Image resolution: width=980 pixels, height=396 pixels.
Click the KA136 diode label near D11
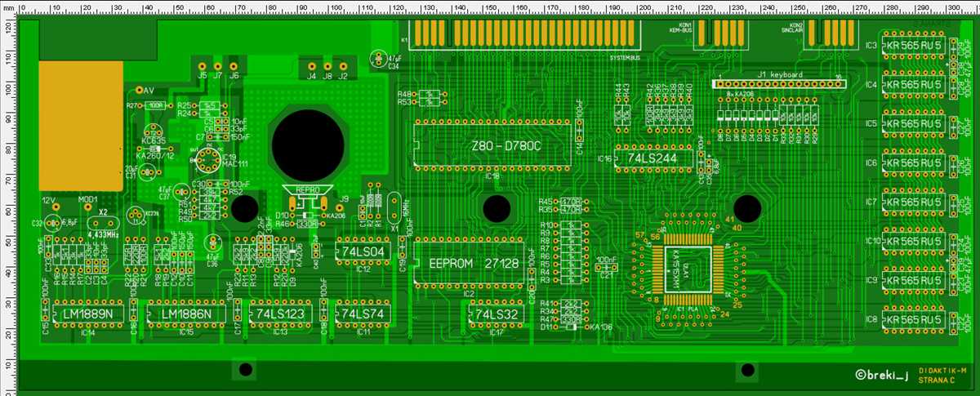pos(599,327)
